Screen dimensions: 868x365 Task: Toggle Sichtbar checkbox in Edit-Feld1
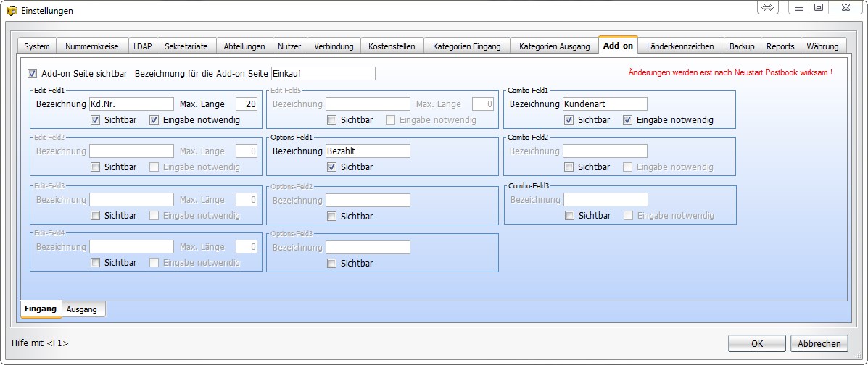click(96, 120)
